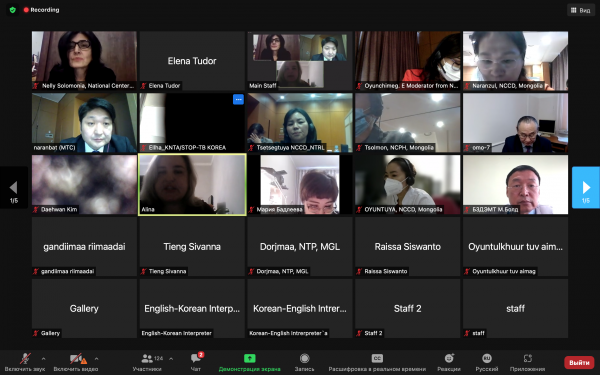The width and height of the screenshot is (600, 375).
Task: Select Мария Бадлеева video tile
Action: [x=300, y=184]
